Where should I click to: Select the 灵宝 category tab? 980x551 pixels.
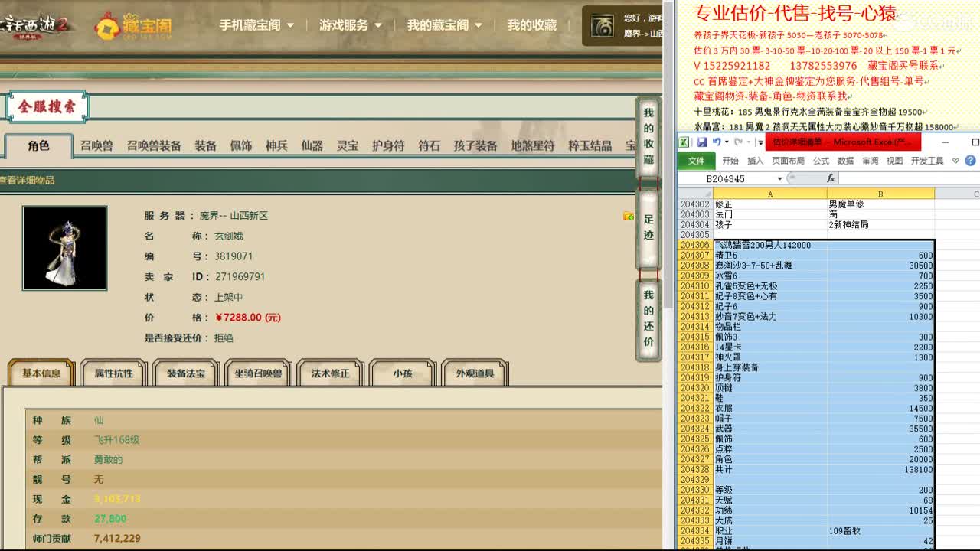(348, 145)
